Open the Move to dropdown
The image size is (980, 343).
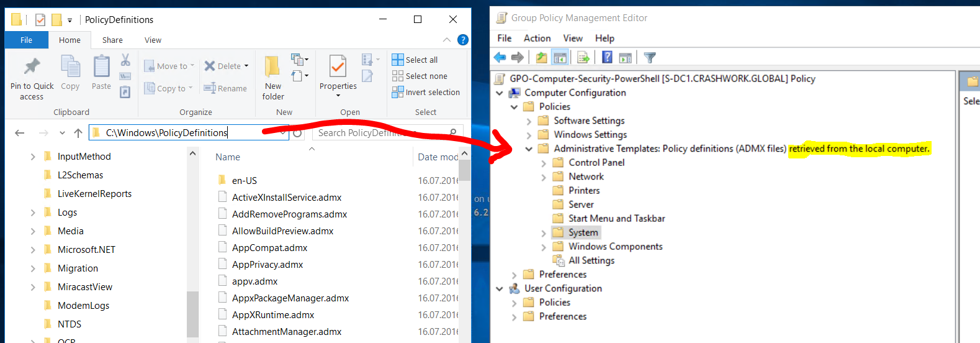click(169, 66)
